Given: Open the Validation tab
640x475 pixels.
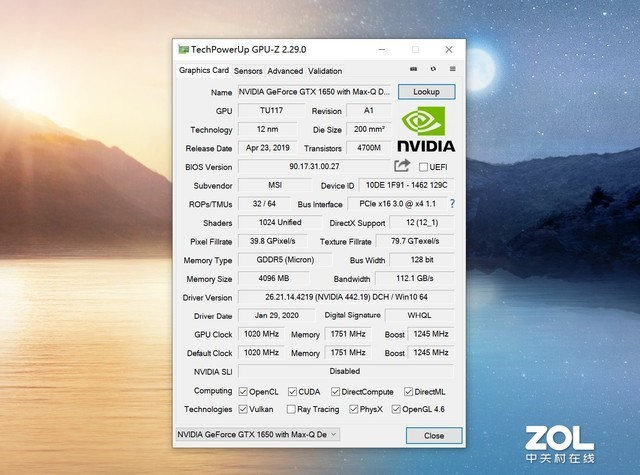Looking at the screenshot, I should coord(325,71).
